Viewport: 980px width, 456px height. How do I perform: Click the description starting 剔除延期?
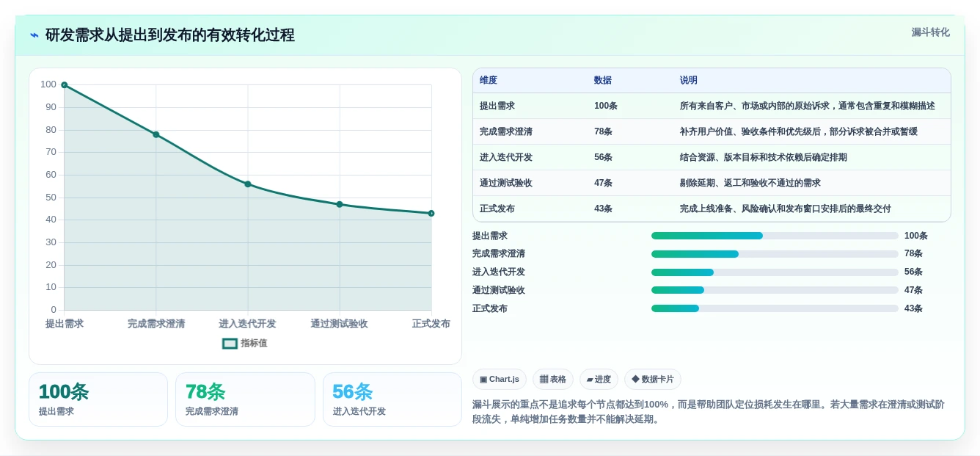(x=750, y=183)
